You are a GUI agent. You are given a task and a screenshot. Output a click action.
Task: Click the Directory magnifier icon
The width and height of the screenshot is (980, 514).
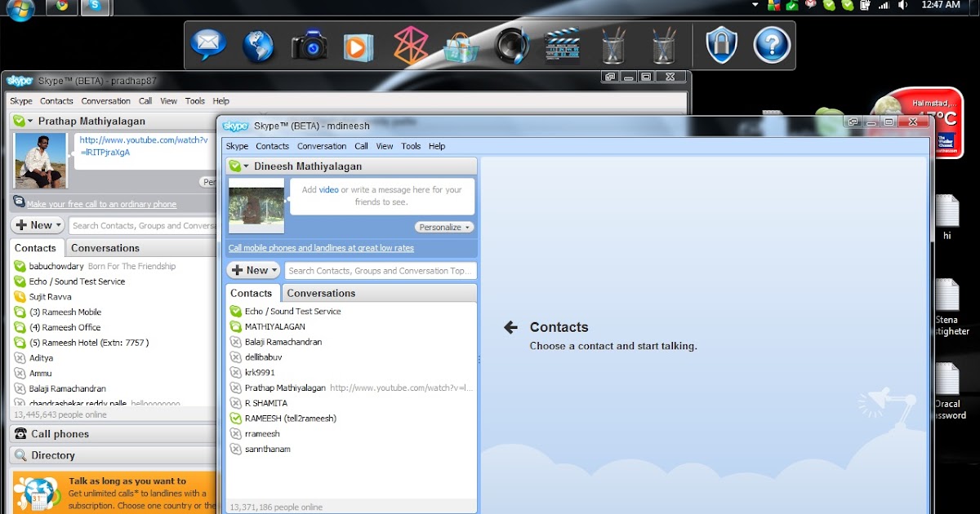(x=20, y=455)
